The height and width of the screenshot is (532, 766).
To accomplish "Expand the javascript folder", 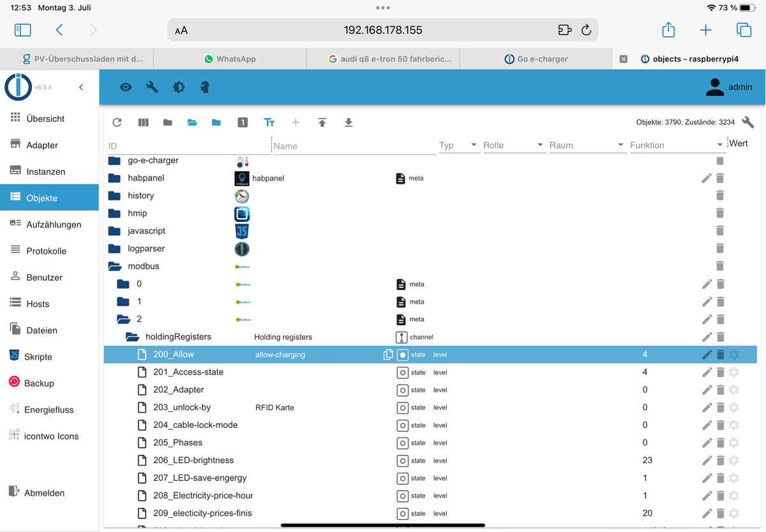I will click(115, 231).
